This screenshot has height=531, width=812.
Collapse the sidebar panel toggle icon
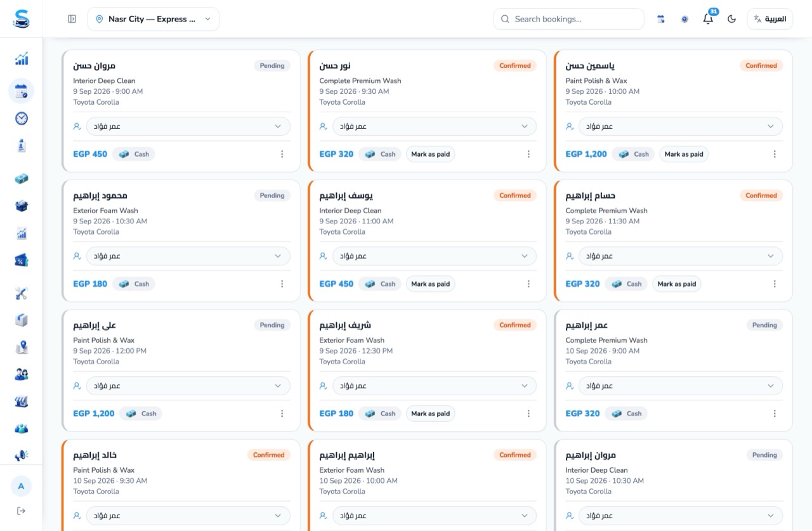72,19
